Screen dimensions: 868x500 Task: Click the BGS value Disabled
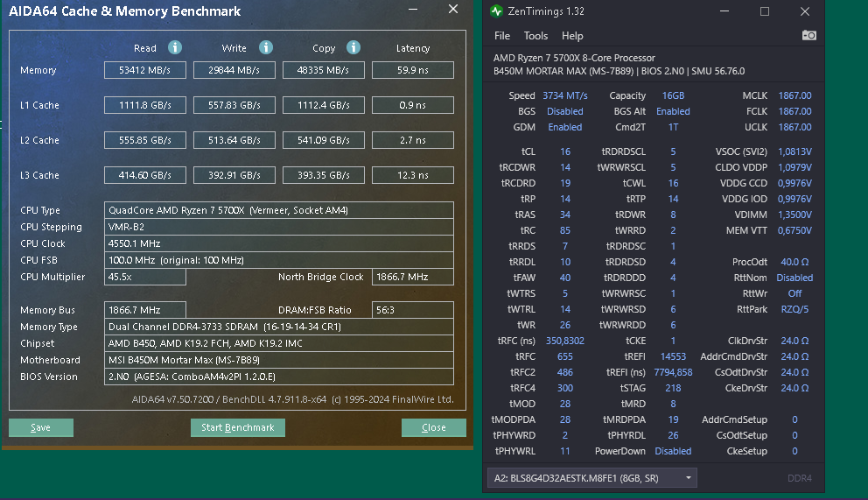[x=564, y=111]
